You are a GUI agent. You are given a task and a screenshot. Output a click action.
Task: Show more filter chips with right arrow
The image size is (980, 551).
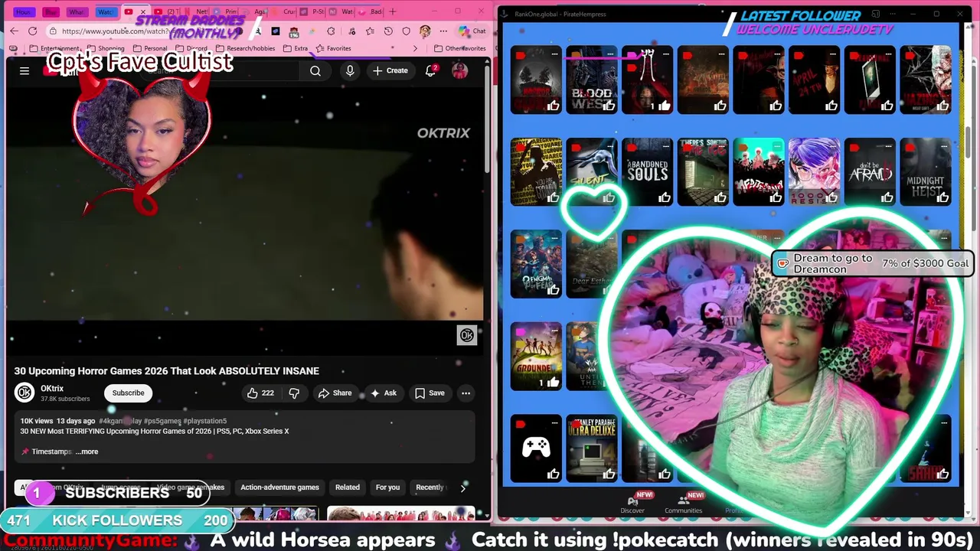point(462,487)
